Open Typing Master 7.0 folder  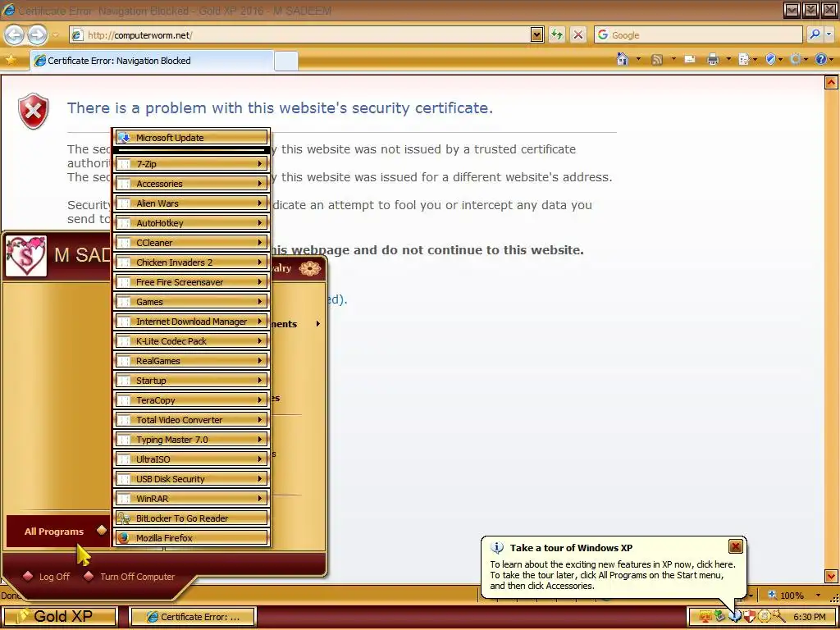(191, 440)
